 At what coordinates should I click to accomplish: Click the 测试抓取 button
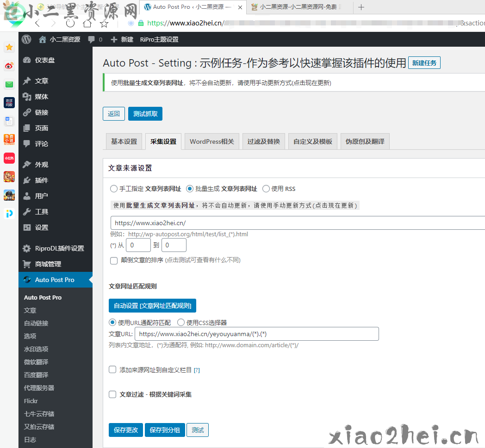[x=145, y=114]
